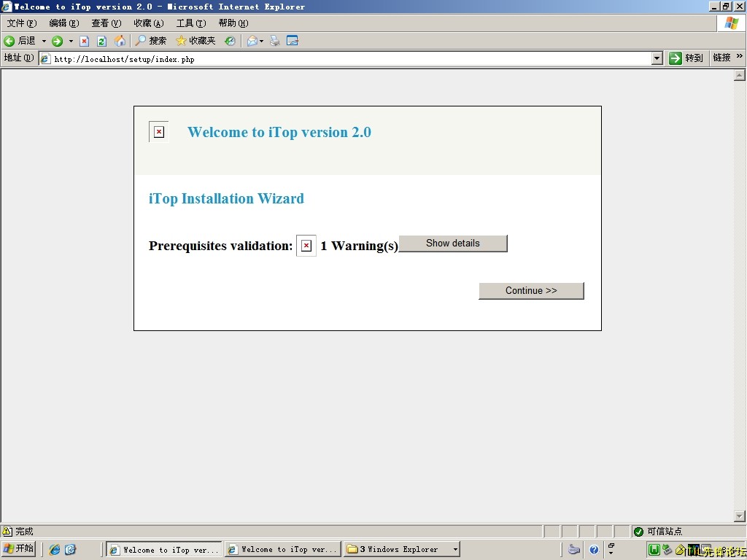Expand the links bar chevron

click(740, 56)
